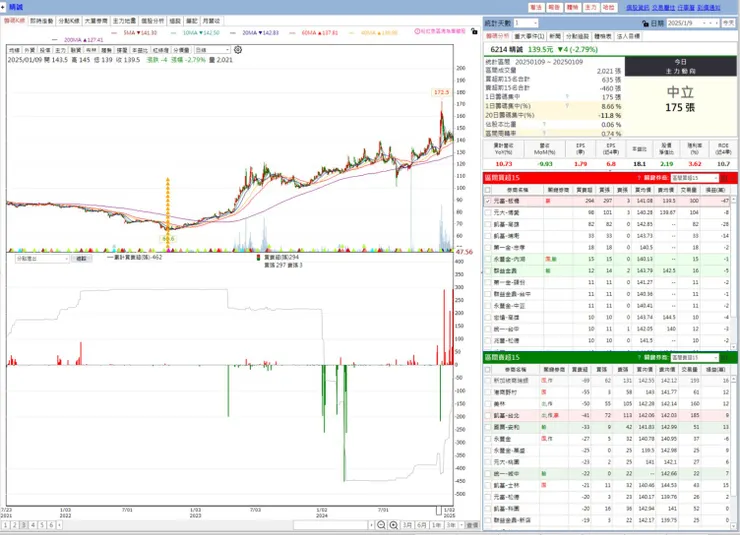Viewport: 740px width, 535px height.
Task: Tick checkbox for 凱基-台北 sell row
Action: click(488, 416)
